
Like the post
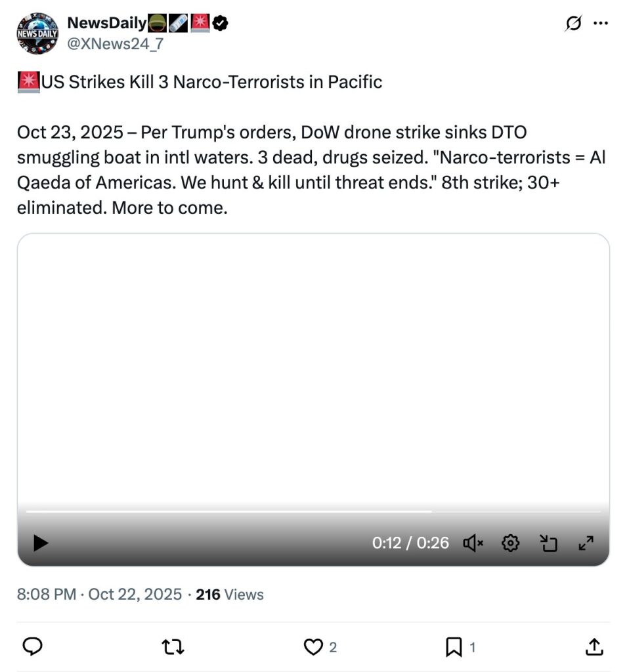pos(313,648)
